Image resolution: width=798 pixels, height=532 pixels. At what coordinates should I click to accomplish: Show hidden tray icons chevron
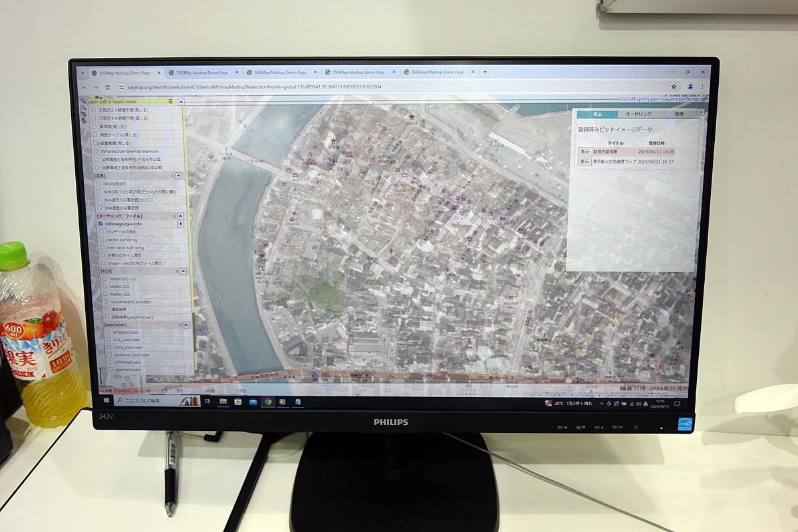tap(602, 404)
